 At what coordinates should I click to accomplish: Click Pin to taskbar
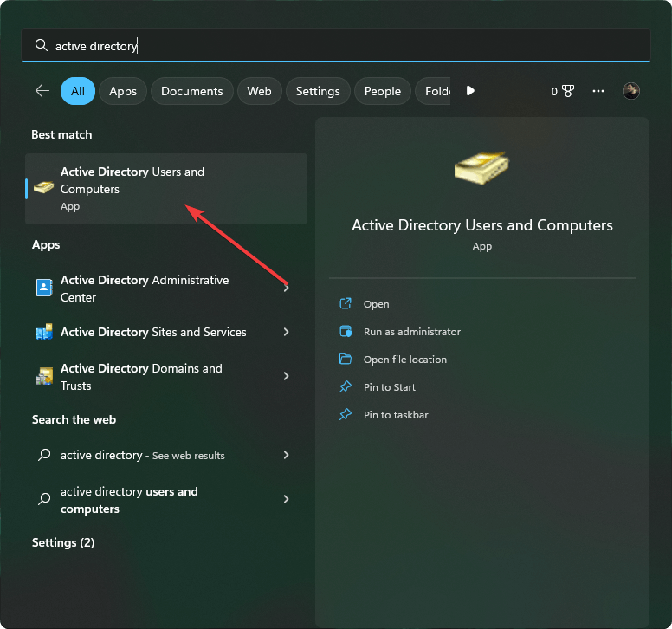tap(396, 415)
